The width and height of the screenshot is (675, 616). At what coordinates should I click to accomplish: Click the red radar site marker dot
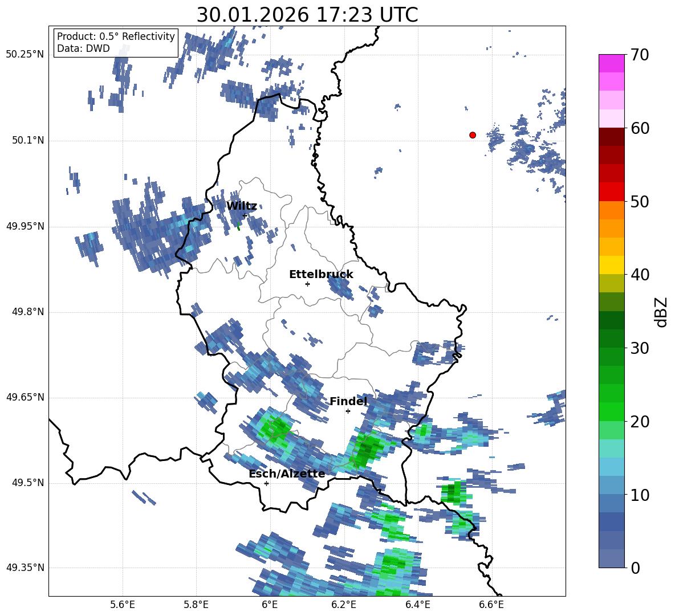pos(473,135)
